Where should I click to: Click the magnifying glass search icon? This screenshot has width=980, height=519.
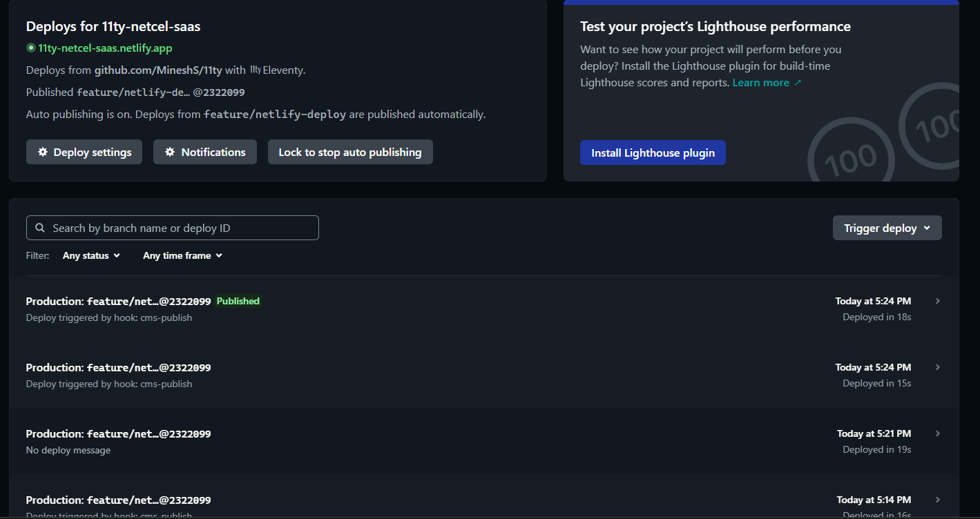click(40, 228)
